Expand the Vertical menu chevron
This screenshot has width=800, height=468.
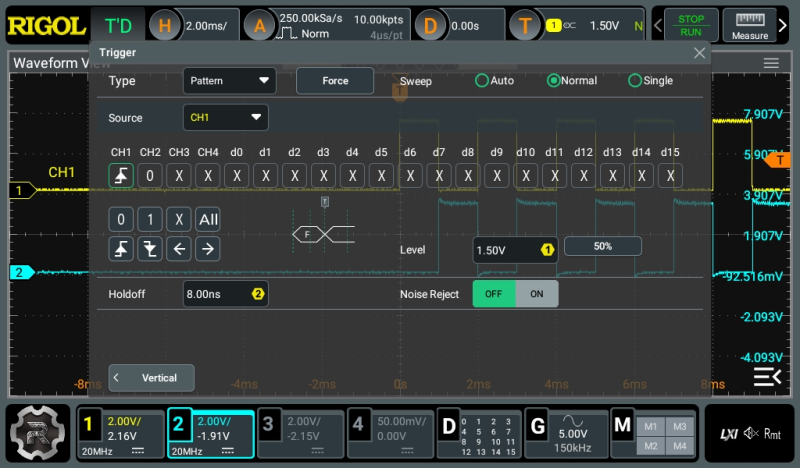(117, 378)
